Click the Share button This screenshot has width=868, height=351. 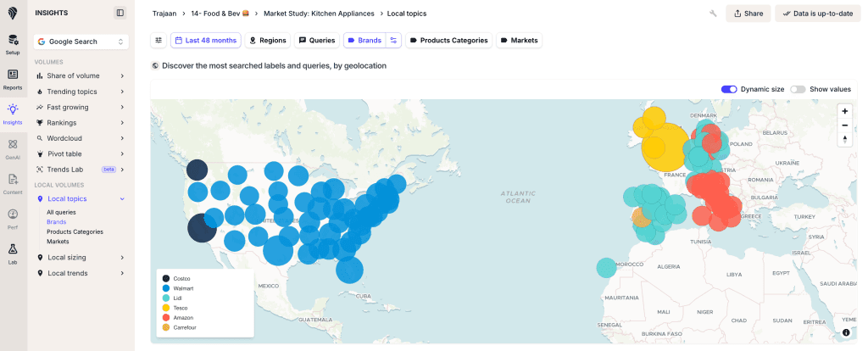click(748, 14)
